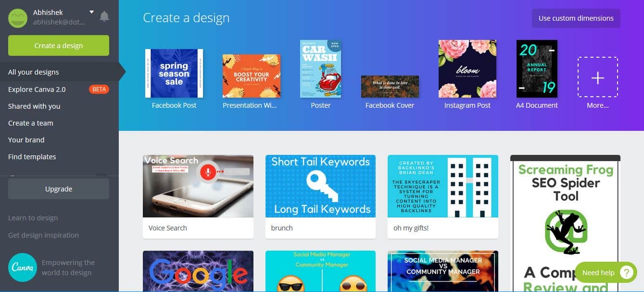The image size is (644, 292).
Task: Click the green Create a design button
Action: point(59,46)
